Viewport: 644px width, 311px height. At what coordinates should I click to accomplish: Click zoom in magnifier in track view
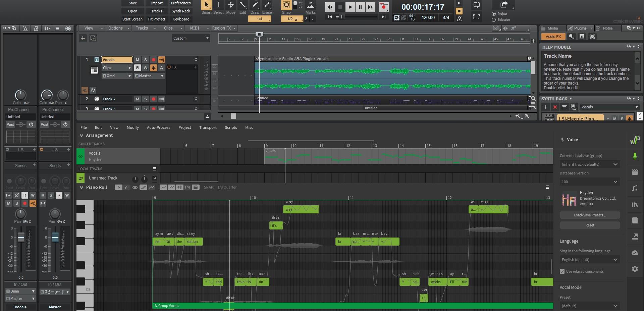[x=527, y=116]
